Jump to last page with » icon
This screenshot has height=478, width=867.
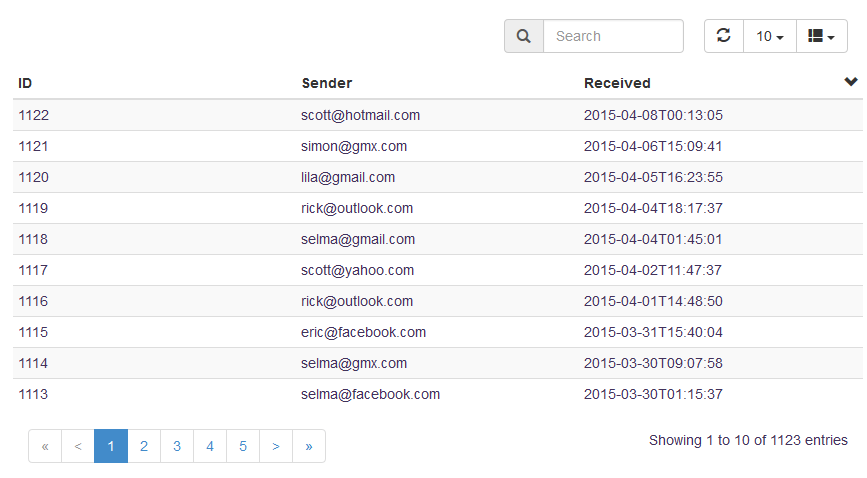(309, 446)
